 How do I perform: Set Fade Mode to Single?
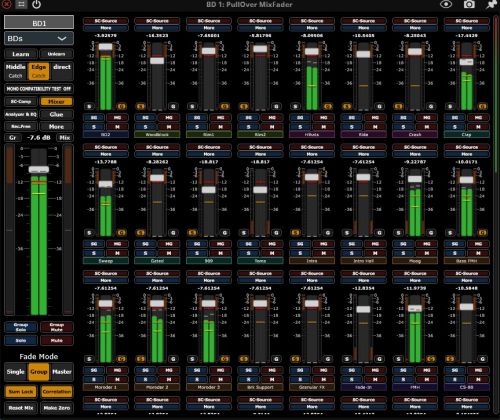[x=15, y=372]
